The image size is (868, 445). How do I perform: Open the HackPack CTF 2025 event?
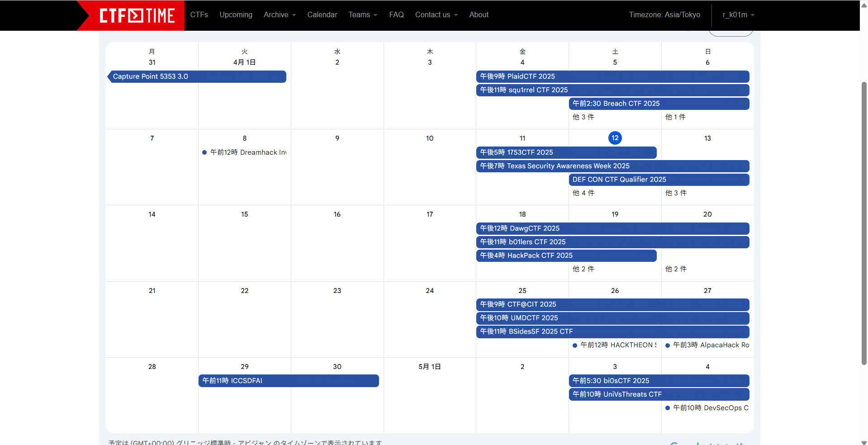pyautogui.click(x=566, y=256)
